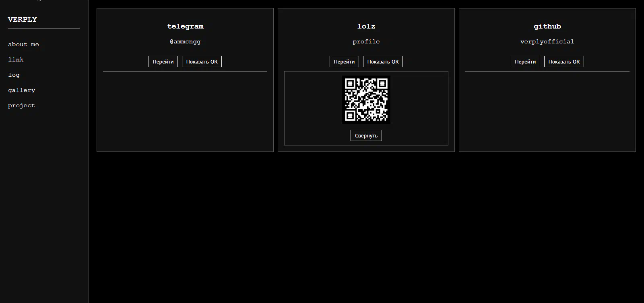Collapse the QR with Свернуть button
This screenshot has width=644, height=303.
pos(366,135)
